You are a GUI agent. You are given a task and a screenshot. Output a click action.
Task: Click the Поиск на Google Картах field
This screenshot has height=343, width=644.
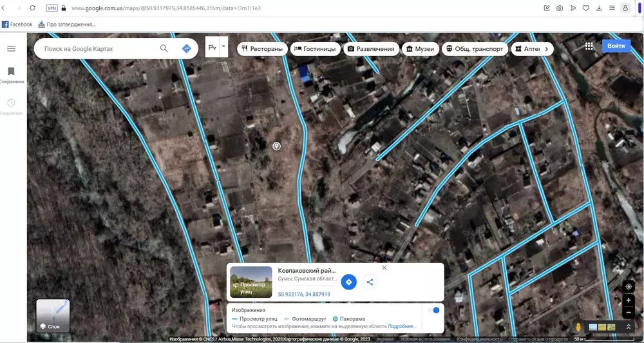97,48
